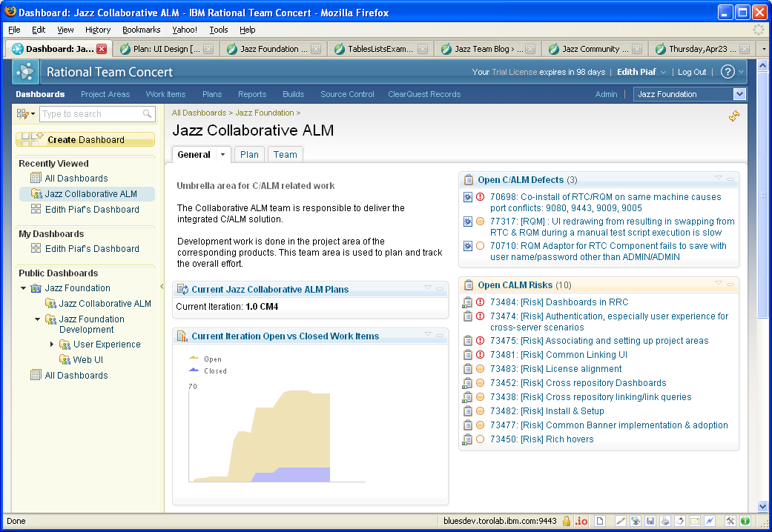Open the help menu dropdown arrow
This screenshot has height=532, width=772.
point(741,73)
